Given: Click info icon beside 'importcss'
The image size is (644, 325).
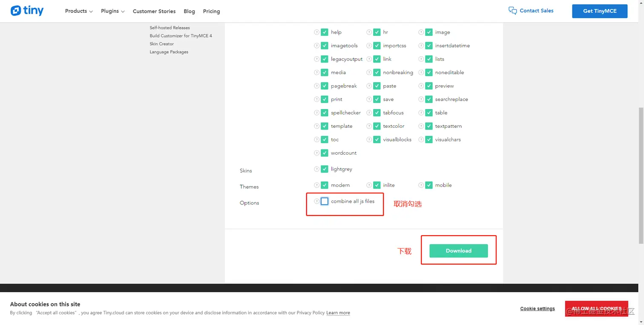Looking at the screenshot, I should coord(369,46).
